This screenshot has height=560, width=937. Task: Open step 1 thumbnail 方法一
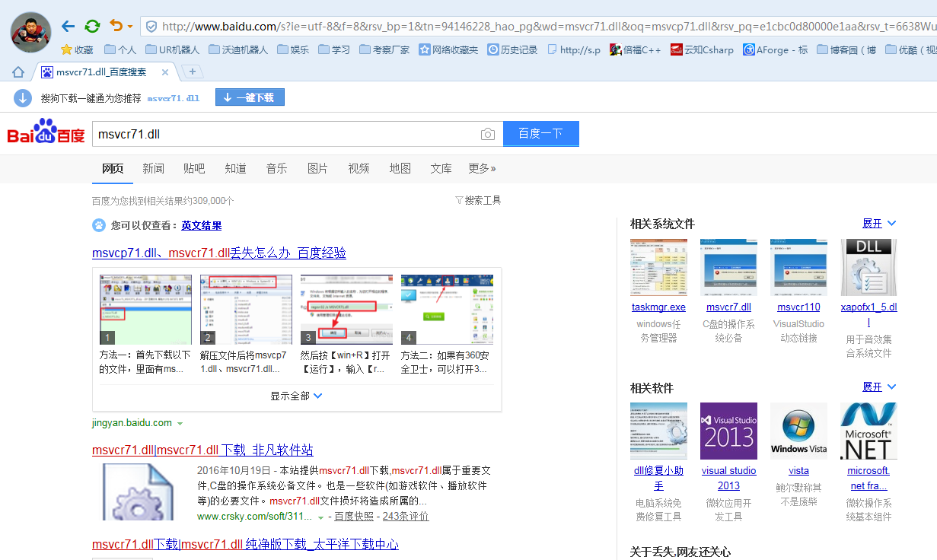[145, 310]
